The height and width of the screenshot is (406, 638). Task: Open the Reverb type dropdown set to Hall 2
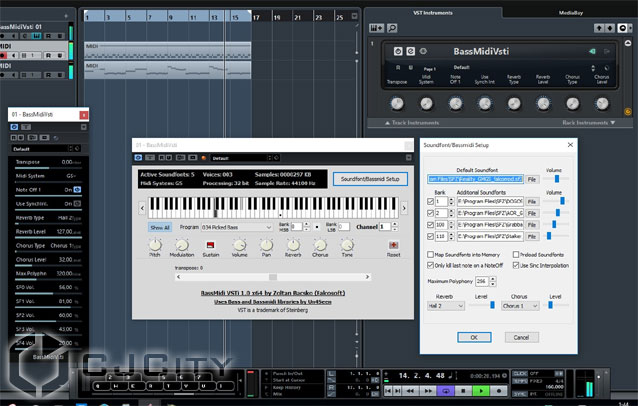coord(446,306)
